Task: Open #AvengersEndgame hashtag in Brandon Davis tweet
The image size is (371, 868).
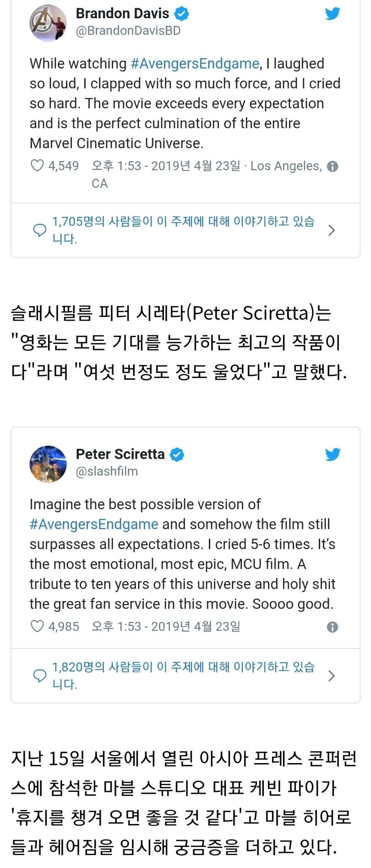Action: point(195,64)
